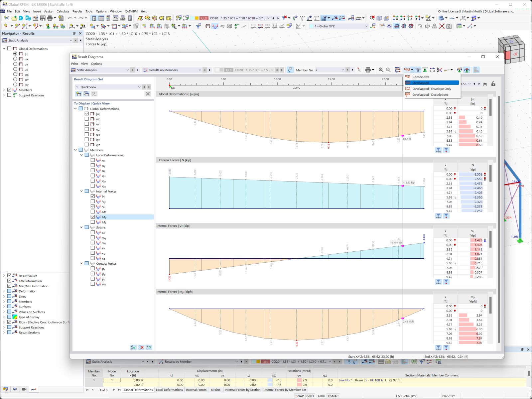Select the Zoom In magnifier in Result Diagrams toolbar
Image resolution: width=532 pixels, height=399 pixels.
[x=381, y=70]
